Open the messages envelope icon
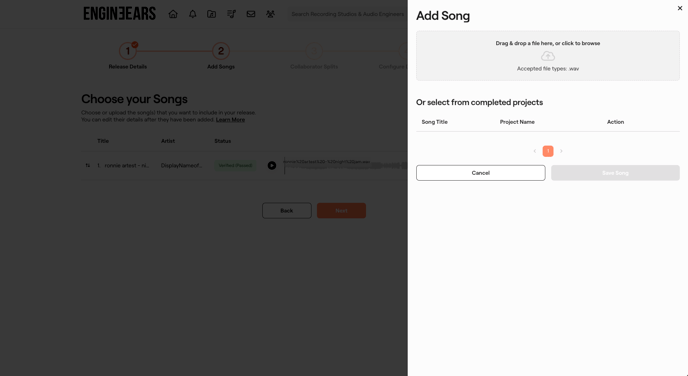Image resolution: width=688 pixels, height=376 pixels. point(251,14)
